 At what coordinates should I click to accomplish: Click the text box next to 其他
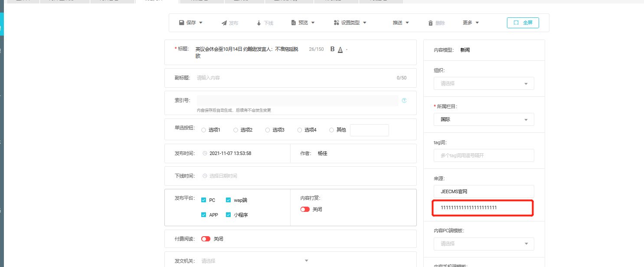[369, 130]
